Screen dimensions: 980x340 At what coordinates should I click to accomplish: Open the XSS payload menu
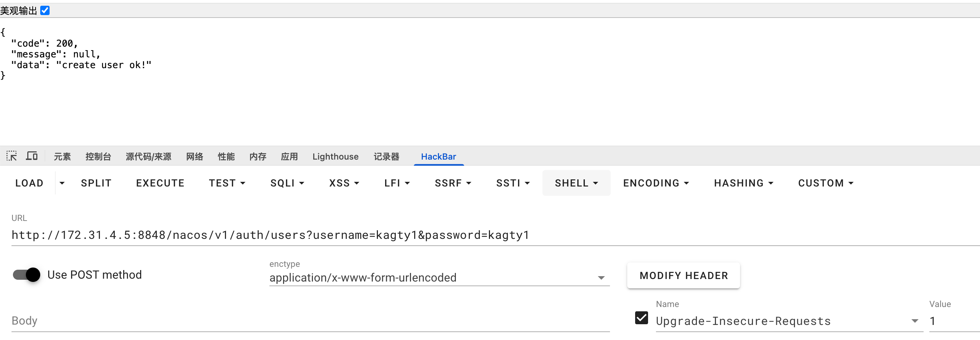(344, 183)
